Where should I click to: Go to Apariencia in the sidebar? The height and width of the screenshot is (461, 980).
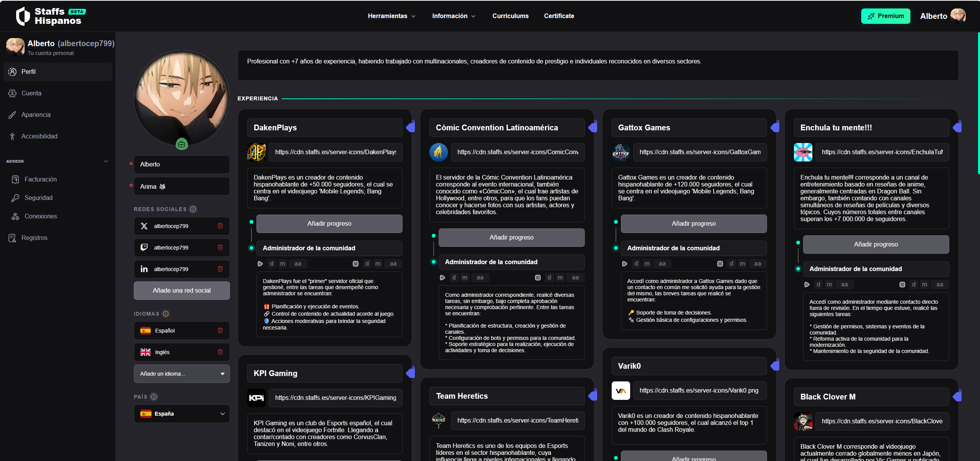coord(58,115)
